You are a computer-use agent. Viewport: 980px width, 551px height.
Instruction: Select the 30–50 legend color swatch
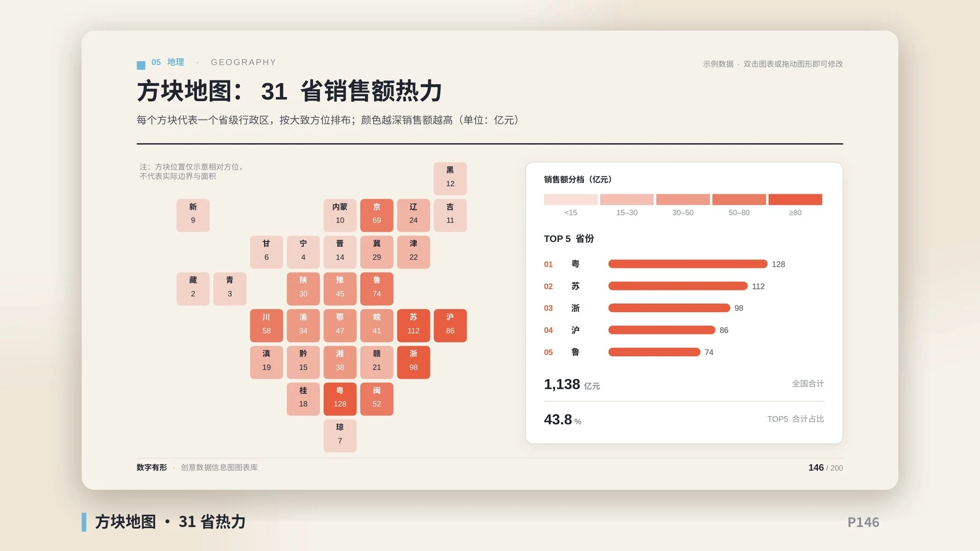pos(683,199)
